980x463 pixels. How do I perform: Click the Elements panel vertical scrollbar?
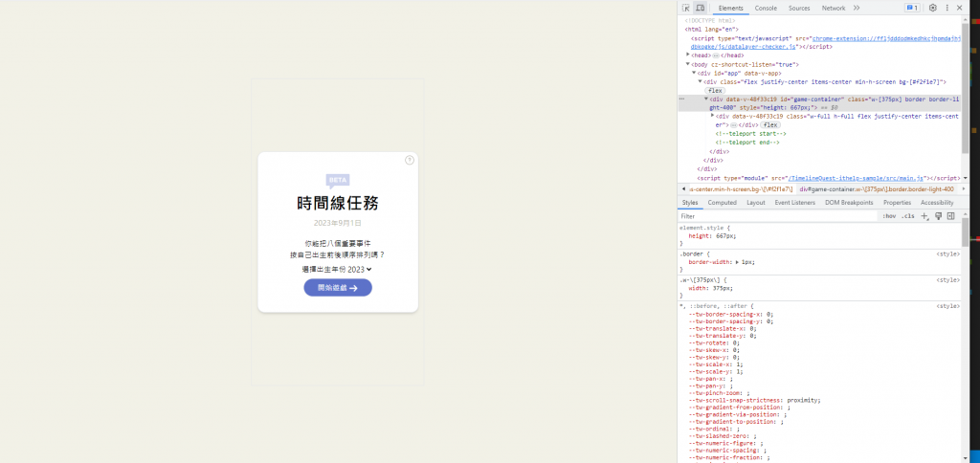pyautogui.click(x=965, y=87)
